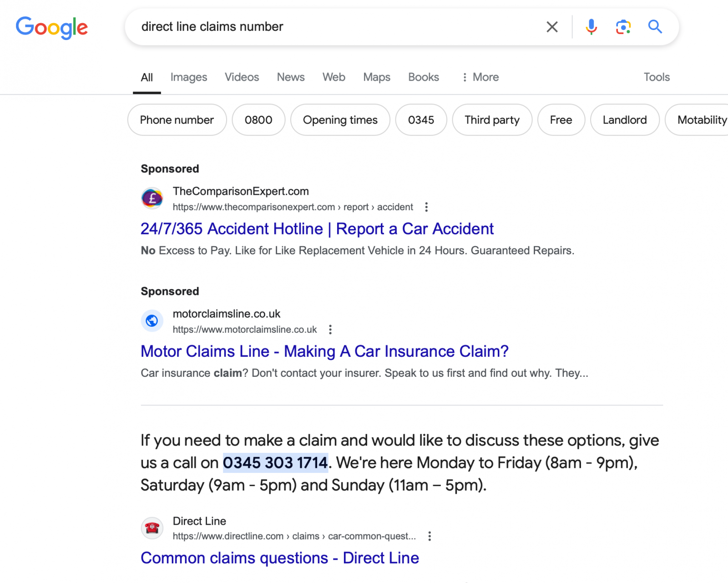Apply the Third party chip
The image size is (728, 583).
pyautogui.click(x=492, y=120)
